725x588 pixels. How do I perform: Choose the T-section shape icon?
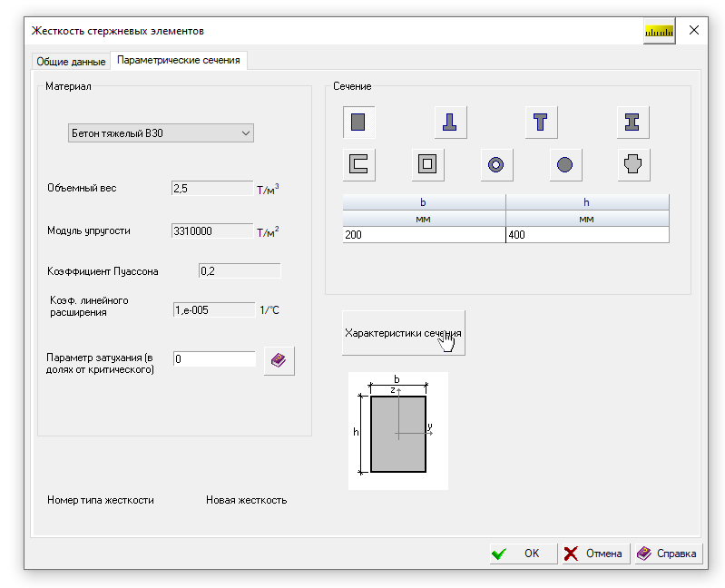[542, 122]
